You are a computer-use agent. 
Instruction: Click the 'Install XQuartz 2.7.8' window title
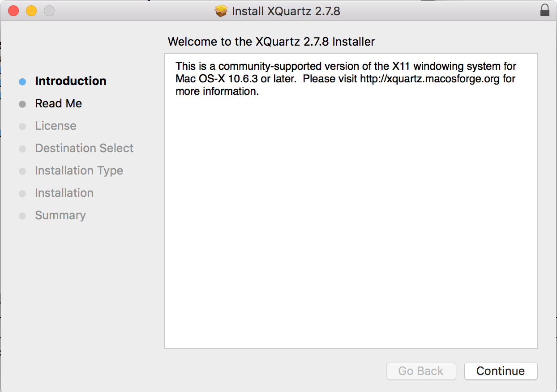286,11
